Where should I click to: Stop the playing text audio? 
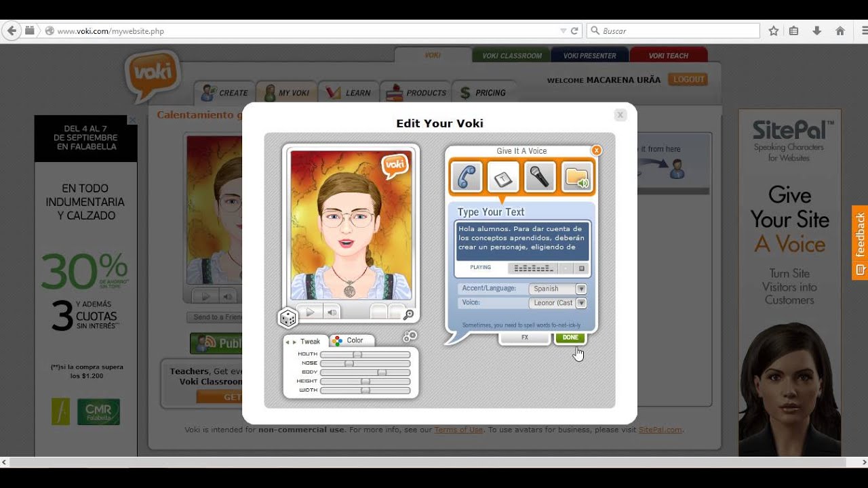[x=581, y=268]
